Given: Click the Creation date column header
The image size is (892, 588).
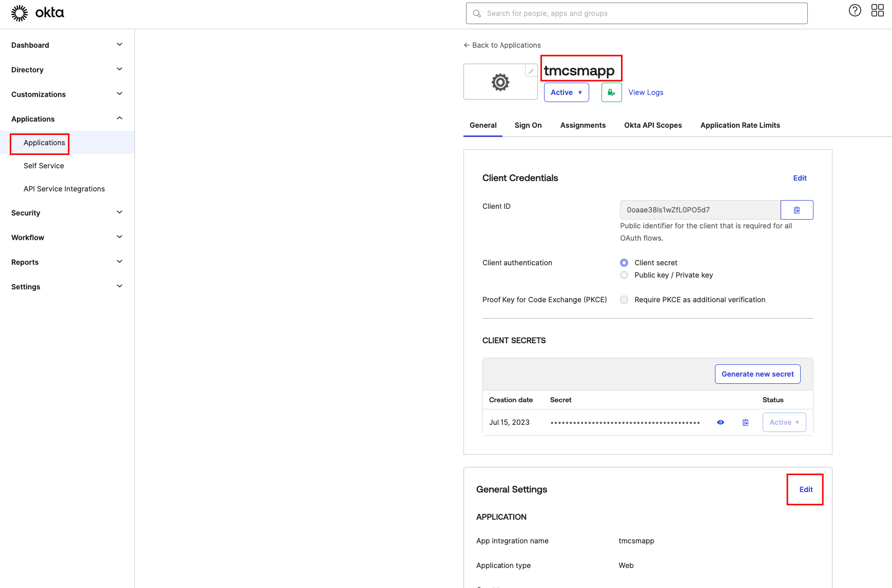Looking at the screenshot, I should click(x=511, y=400).
